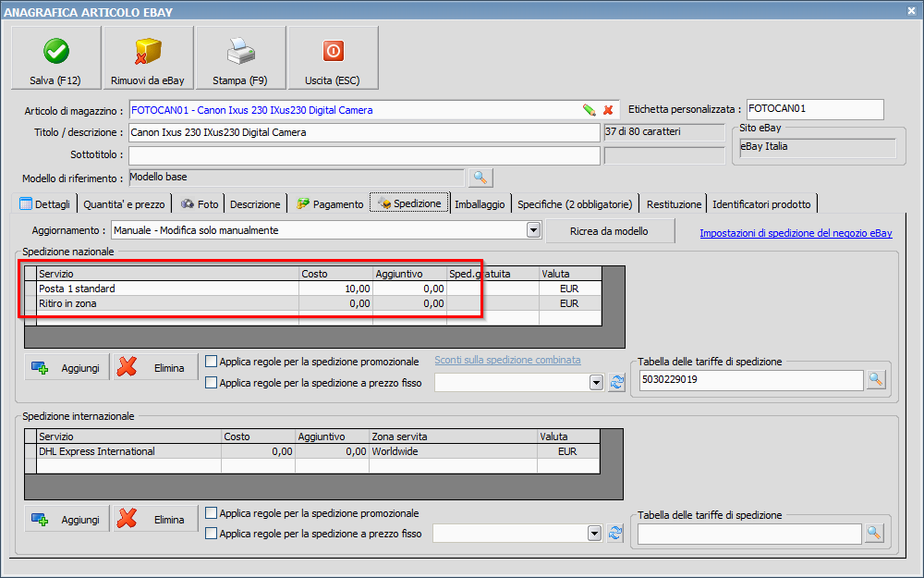Click Ricrea da modello button
The height and width of the screenshot is (578, 924).
coord(610,231)
